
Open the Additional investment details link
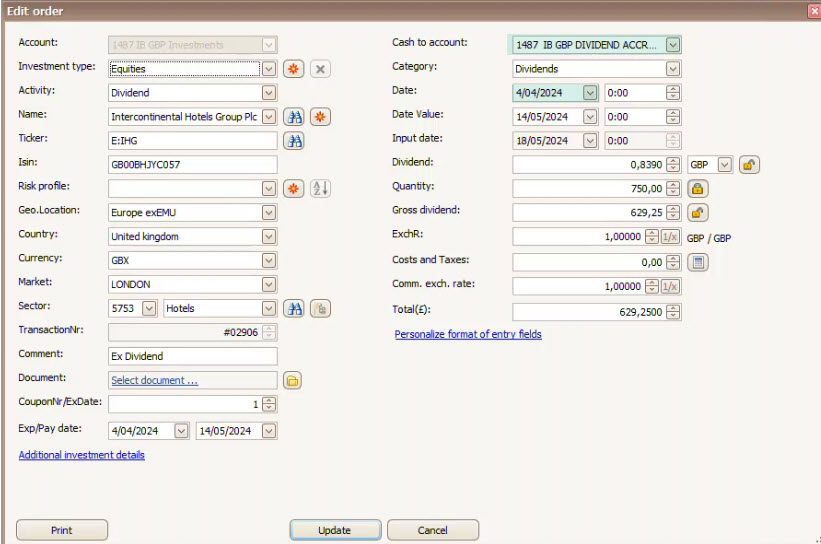point(82,455)
